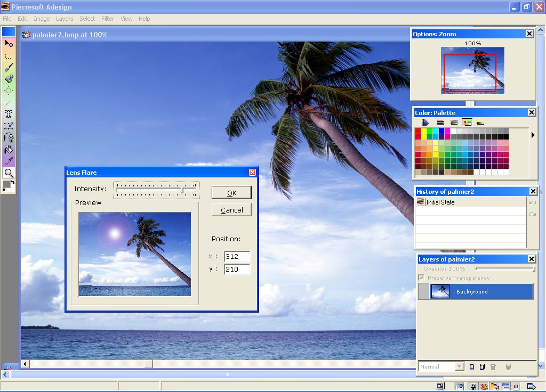Close the Lens Flare dialog

[252, 172]
